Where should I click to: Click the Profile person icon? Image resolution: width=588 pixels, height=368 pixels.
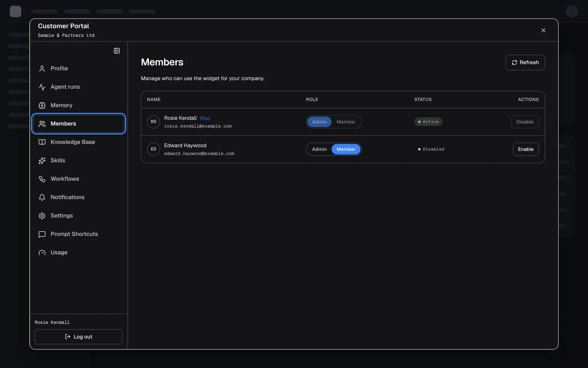point(42,69)
